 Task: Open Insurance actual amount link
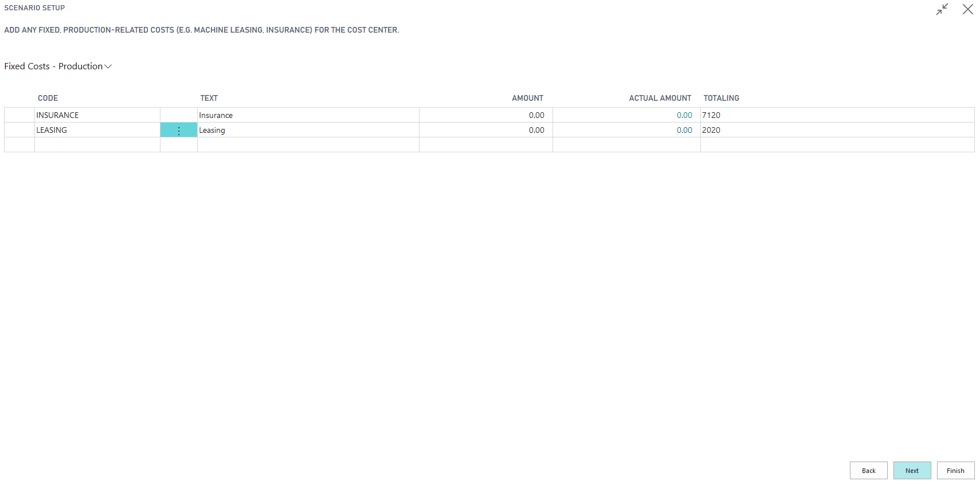pyautogui.click(x=684, y=115)
